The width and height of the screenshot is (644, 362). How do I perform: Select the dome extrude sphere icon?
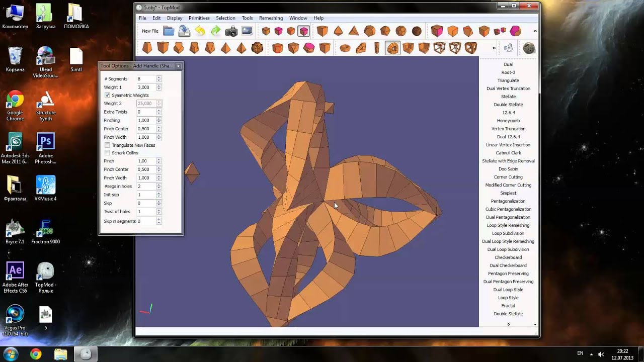(x=257, y=48)
